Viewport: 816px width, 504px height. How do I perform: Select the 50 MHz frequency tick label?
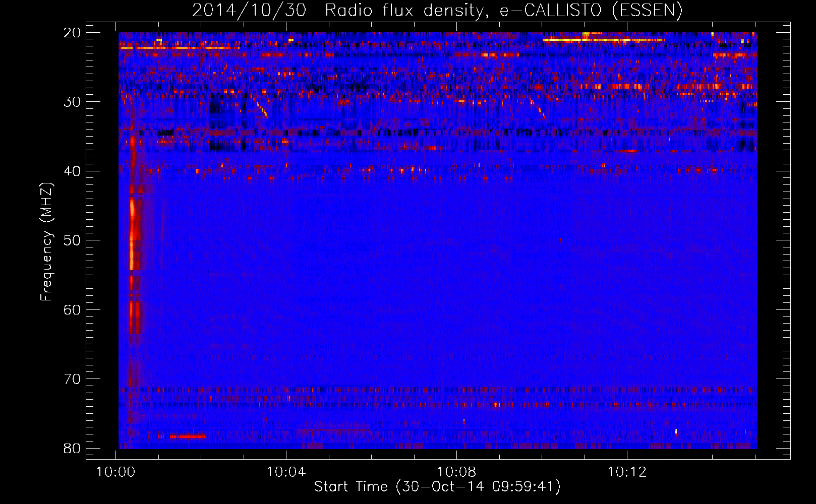pos(72,240)
